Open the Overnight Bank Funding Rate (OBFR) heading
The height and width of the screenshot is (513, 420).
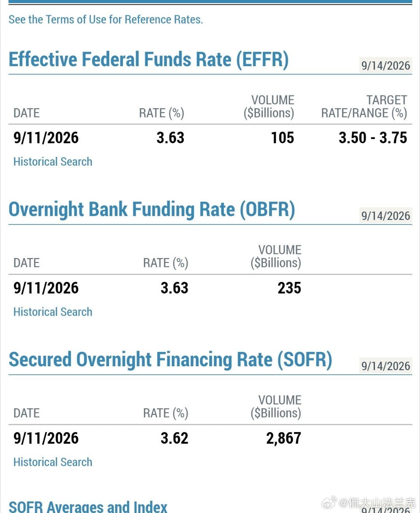(152, 210)
